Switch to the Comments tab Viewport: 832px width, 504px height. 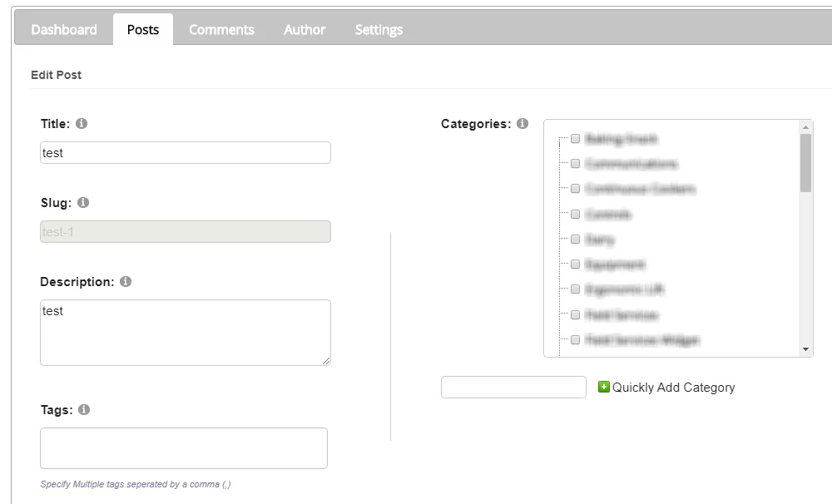click(x=221, y=30)
